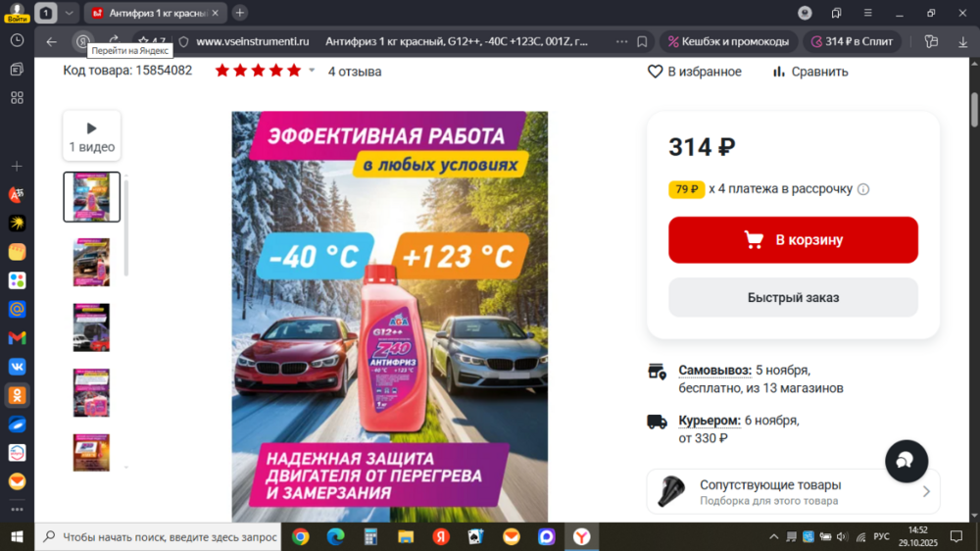Expand Сопутствующие товары chevron
Image resolution: width=980 pixels, height=551 pixels.
926,491
